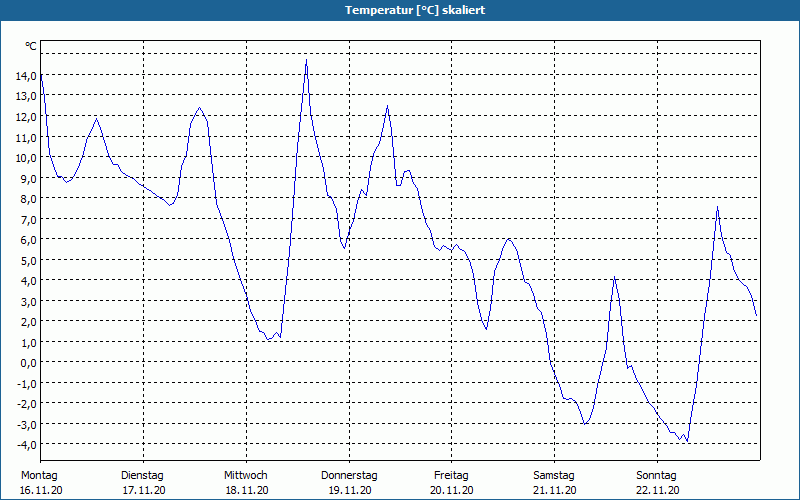Click the 16.11.20 date label
The height and width of the screenshot is (500, 800).
(41, 491)
